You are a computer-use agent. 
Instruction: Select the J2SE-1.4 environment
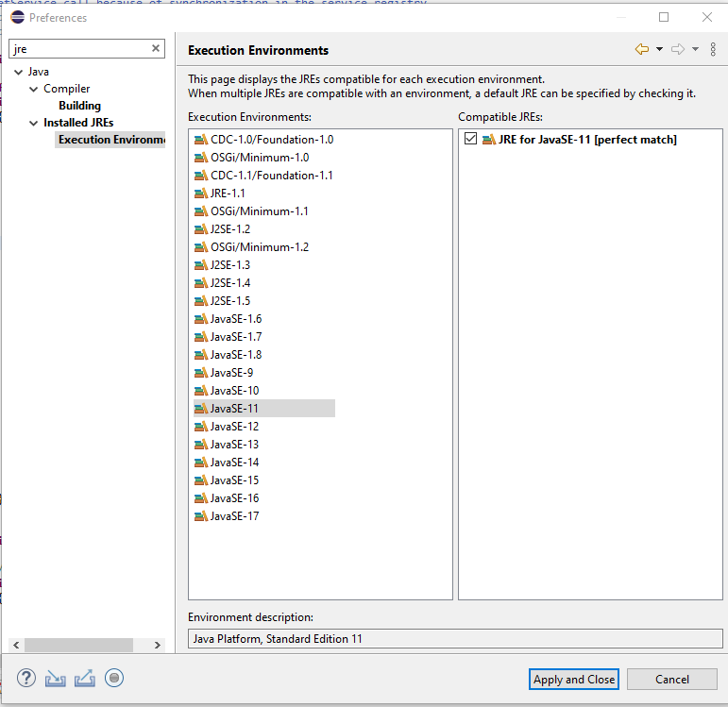coord(223,283)
